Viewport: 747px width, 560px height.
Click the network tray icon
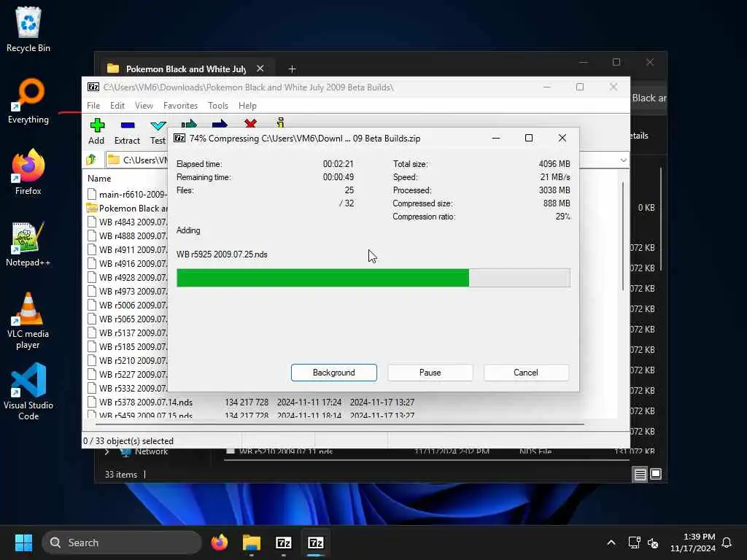pyautogui.click(x=634, y=542)
